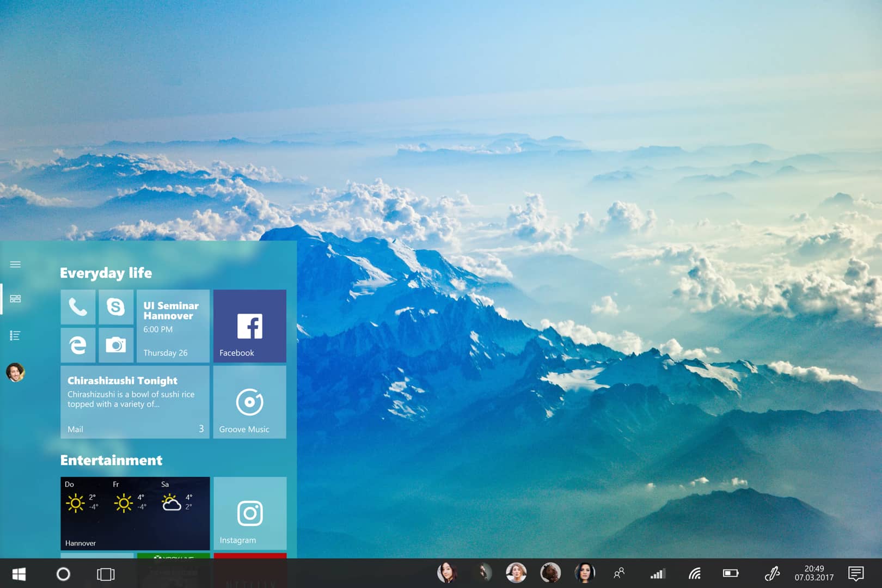Click the Wi-Fi status icon
The width and height of the screenshot is (882, 588).
pyautogui.click(x=695, y=573)
